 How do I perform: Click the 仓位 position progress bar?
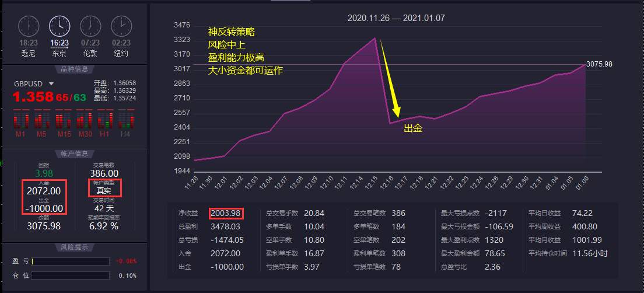click(x=70, y=275)
